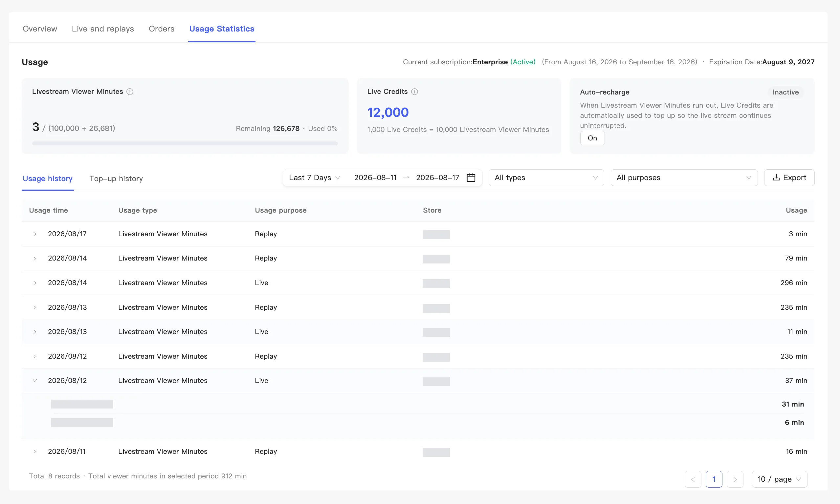Open calendar icon in date range picker
Viewport: 840px width, 504px height.
471,178
